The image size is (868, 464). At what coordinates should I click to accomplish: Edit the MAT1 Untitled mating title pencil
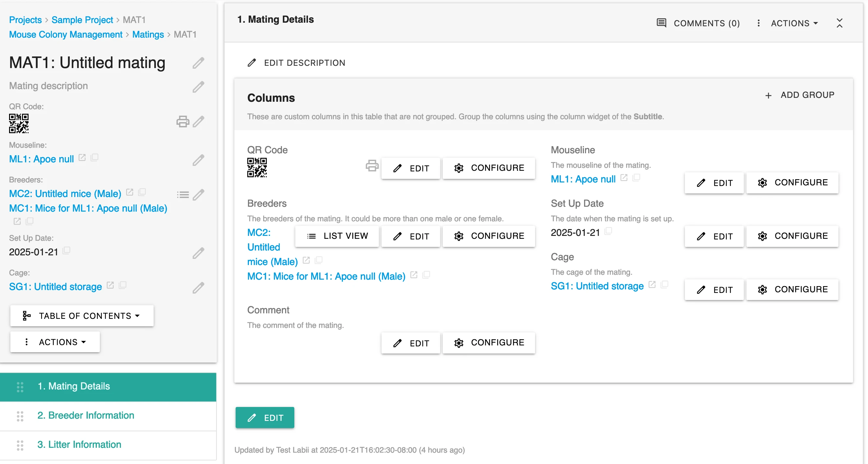pyautogui.click(x=198, y=63)
